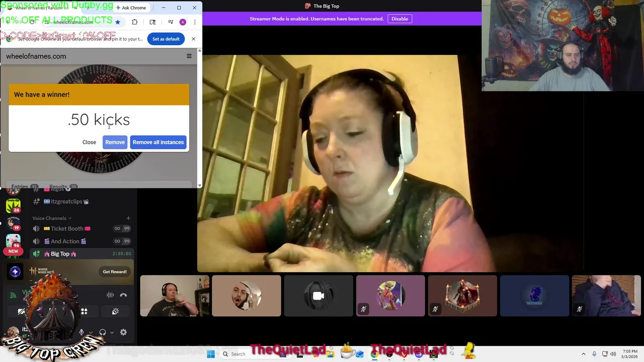Image resolution: width=644 pixels, height=362 pixels.
Task: Open Google Chrome from taskbar
Action: (x=374, y=354)
